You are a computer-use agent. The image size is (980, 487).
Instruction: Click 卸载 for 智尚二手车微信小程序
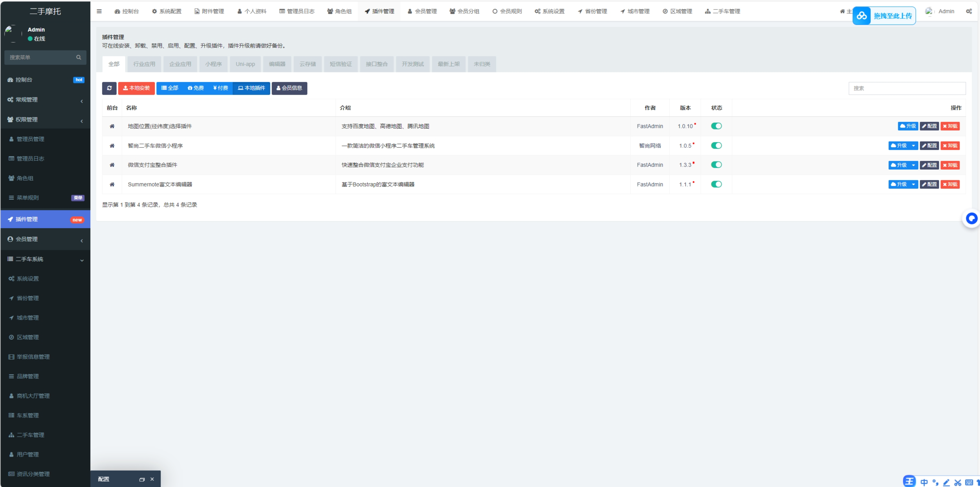click(950, 146)
